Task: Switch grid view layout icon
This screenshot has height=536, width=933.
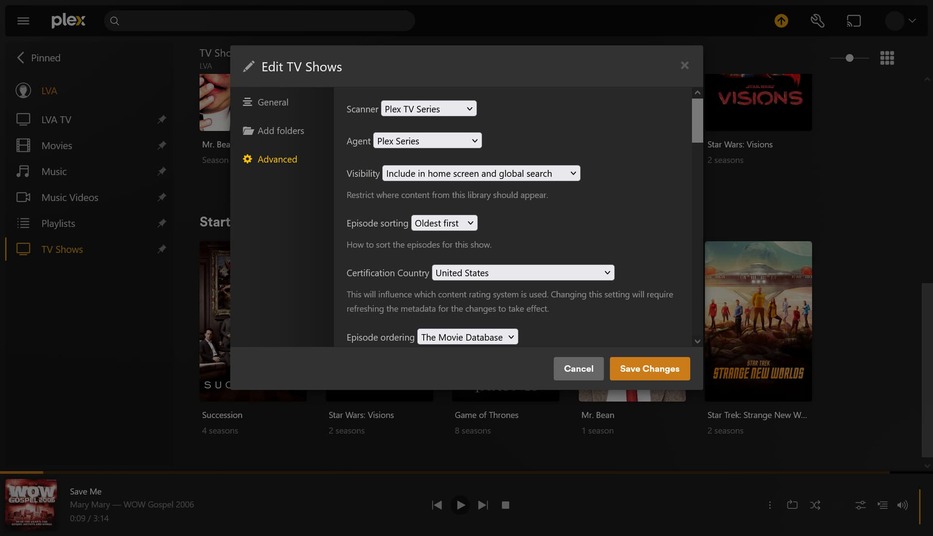Action: point(887,58)
